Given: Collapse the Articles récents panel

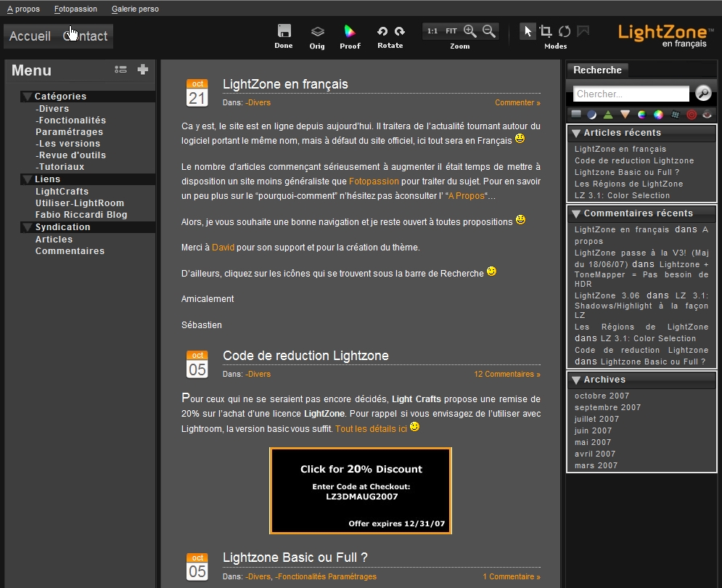Looking at the screenshot, I should (575, 133).
